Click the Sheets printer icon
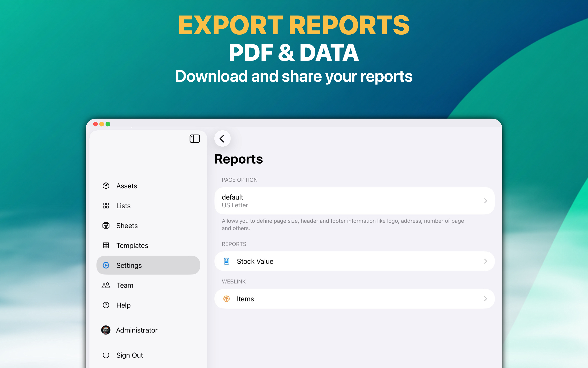 (106, 226)
